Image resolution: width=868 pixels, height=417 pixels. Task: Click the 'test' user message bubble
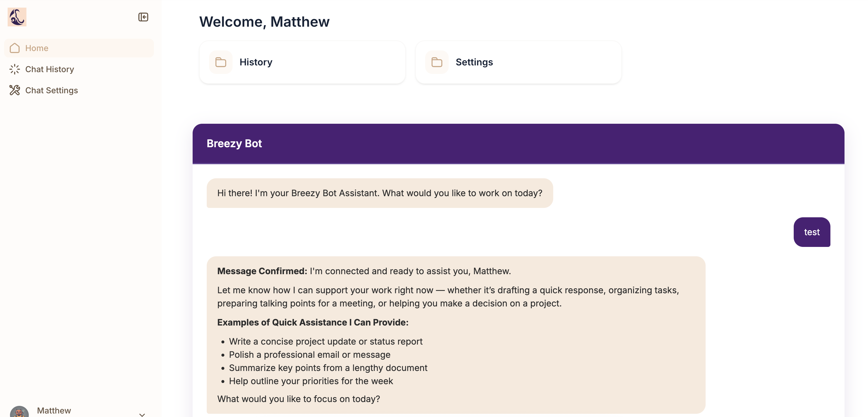coord(812,232)
